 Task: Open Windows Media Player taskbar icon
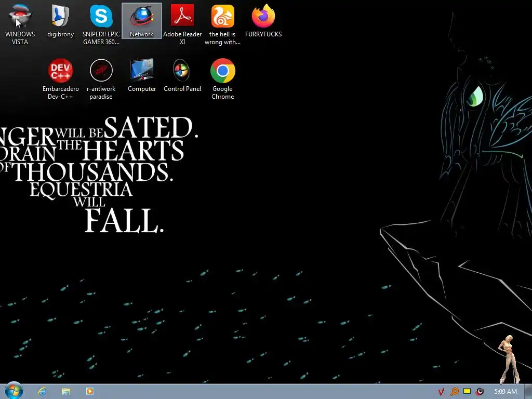[x=89, y=391]
